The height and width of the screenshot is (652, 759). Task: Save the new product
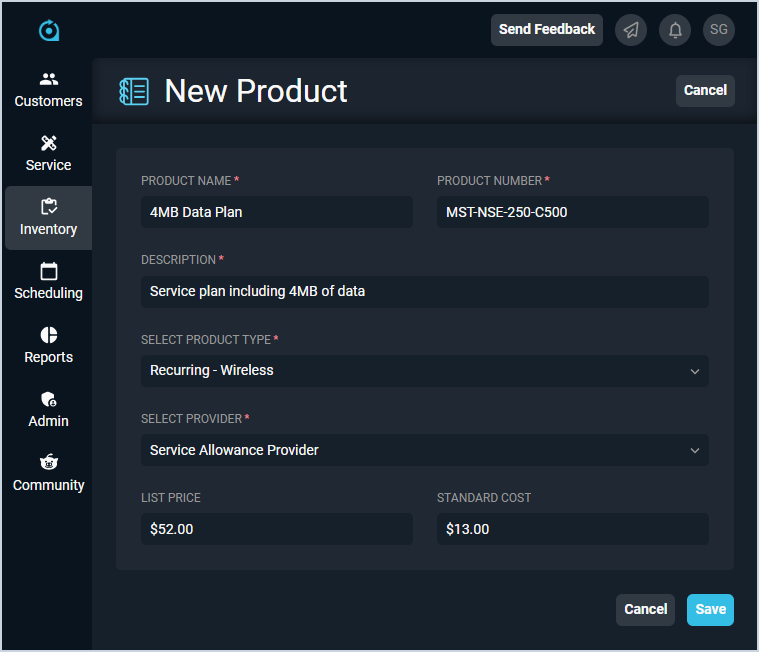click(710, 610)
